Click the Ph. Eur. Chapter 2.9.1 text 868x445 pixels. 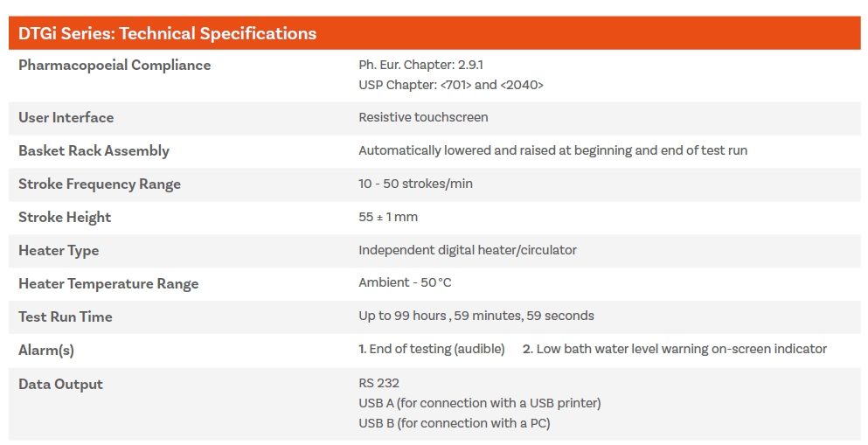pyautogui.click(x=420, y=65)
